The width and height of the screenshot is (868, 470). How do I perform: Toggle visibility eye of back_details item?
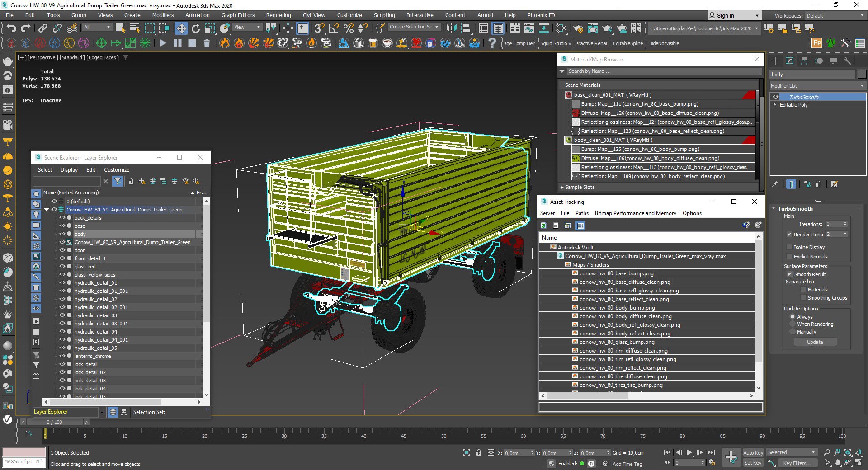coord(62,218)
